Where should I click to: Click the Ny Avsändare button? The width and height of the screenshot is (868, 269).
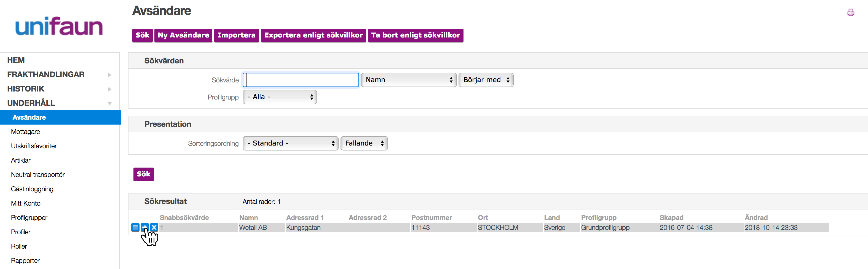click(183, 35)
